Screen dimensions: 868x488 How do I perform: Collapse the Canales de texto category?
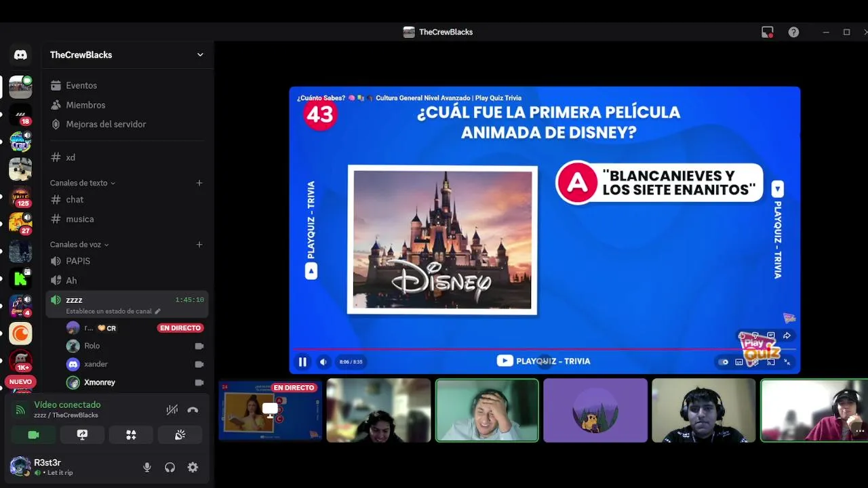click(82, 183)
